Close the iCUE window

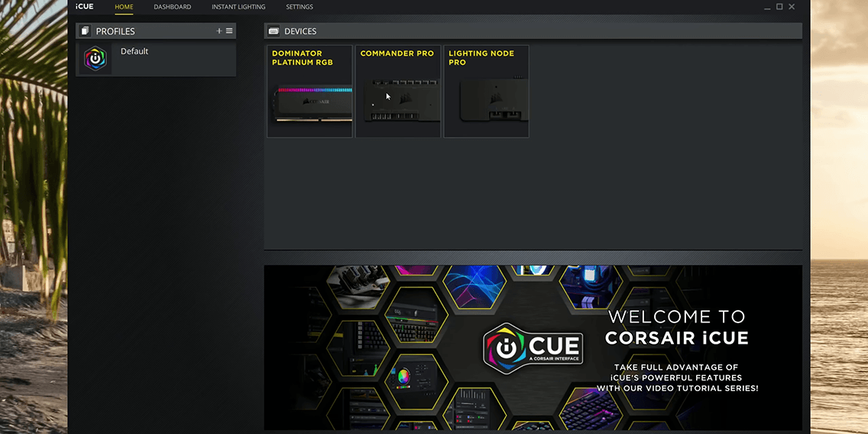(x=792, y=7)
